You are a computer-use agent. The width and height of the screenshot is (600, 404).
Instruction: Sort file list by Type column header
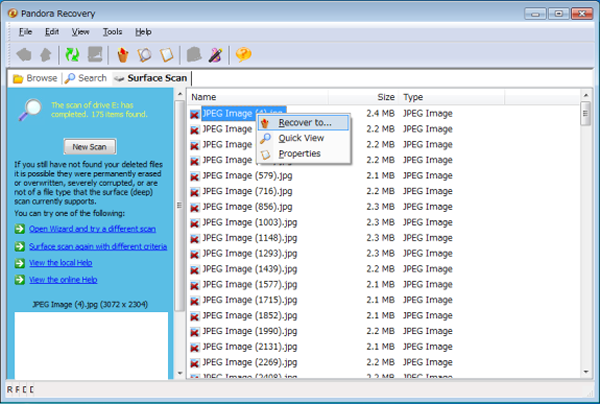pyautogui.click(x=452, y=97)
